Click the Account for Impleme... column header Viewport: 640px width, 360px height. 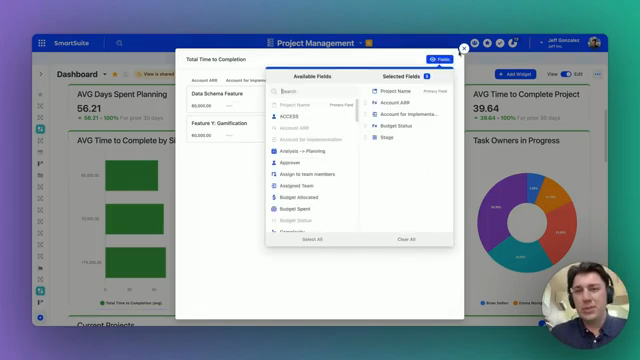tap(246, 80)
